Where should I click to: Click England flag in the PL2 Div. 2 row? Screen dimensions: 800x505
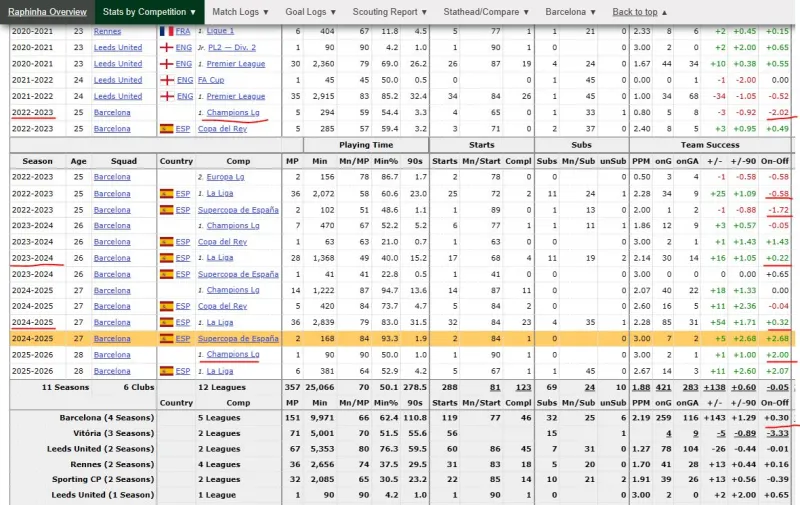tap(166, 48)
